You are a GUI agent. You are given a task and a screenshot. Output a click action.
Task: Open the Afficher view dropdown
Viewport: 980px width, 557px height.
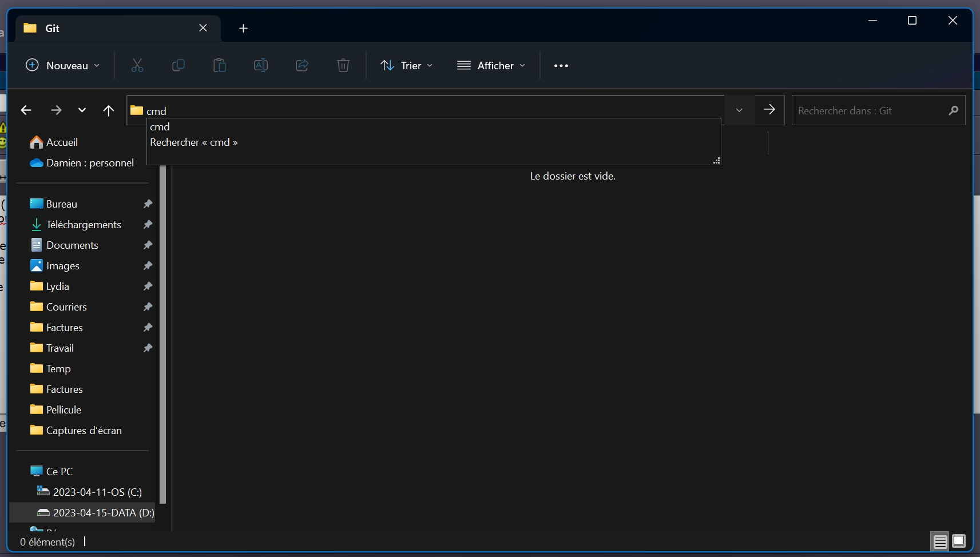pos(491,66)
